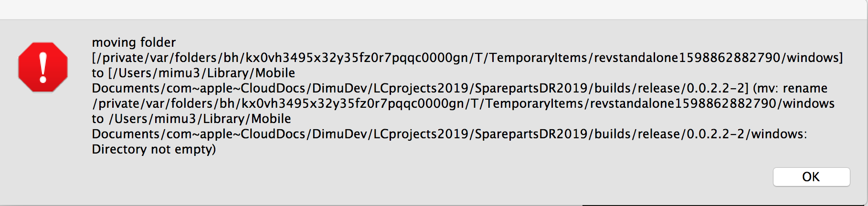This screenshot has width=868, height=206.
Task: Click the white exclamation mark in the icon
Action: 43,67
